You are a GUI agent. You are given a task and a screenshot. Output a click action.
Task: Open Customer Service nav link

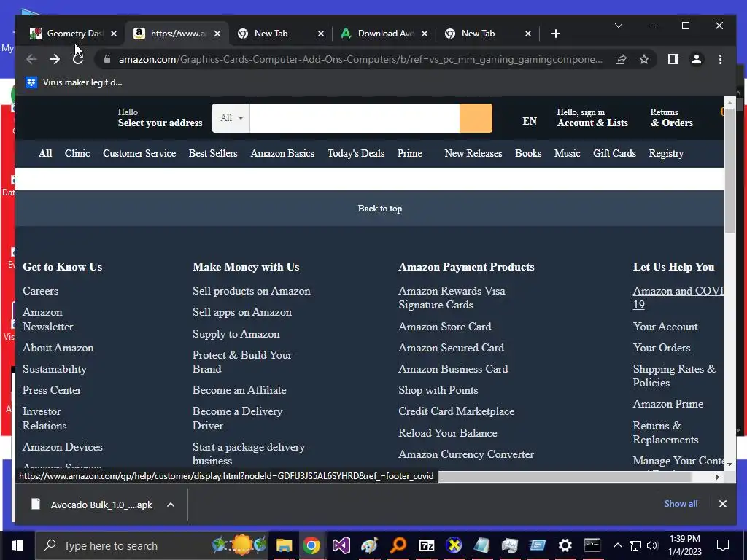click(x=139, y=153)
